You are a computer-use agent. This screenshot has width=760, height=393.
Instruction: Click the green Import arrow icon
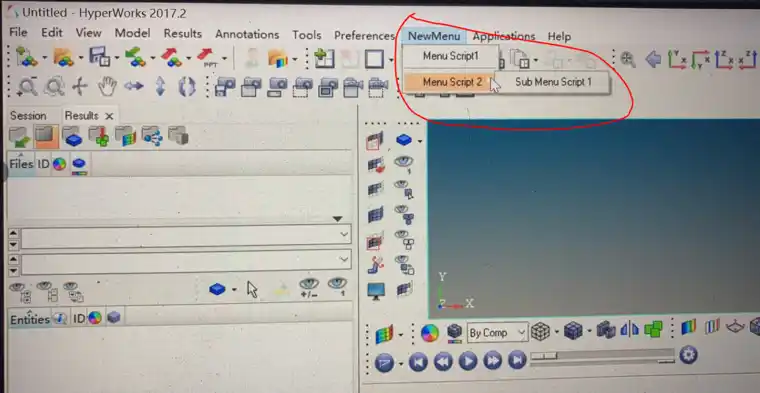(135, 58)
